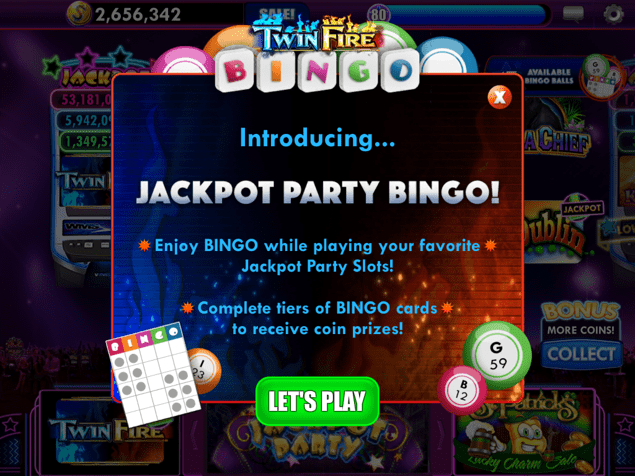Collect the bonus coins

(x=581, y=354)
